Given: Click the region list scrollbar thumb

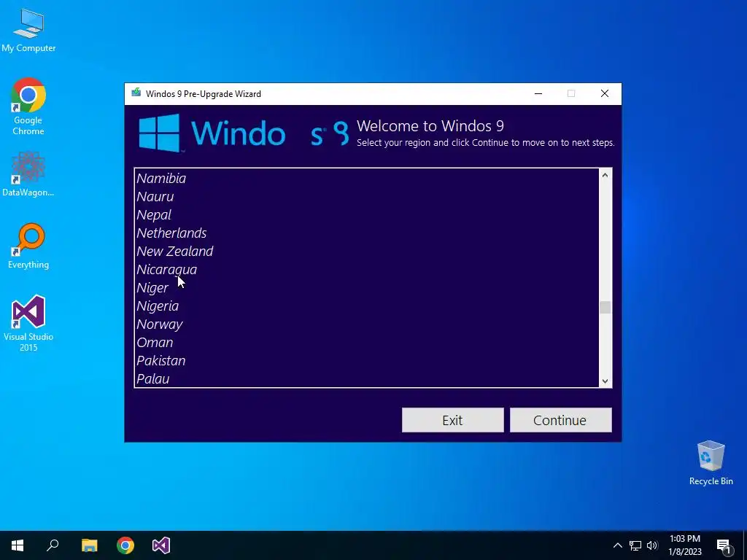Looking at the screenshot, I should tap(605, 308).
